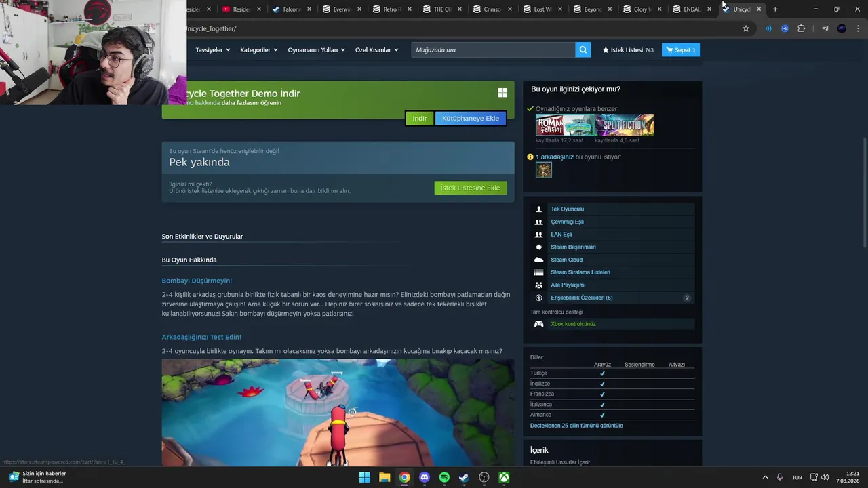Open Desteklenen 25 dilin tümünü görüntüle link
The image size is (868, 488).
click(576, 426)
